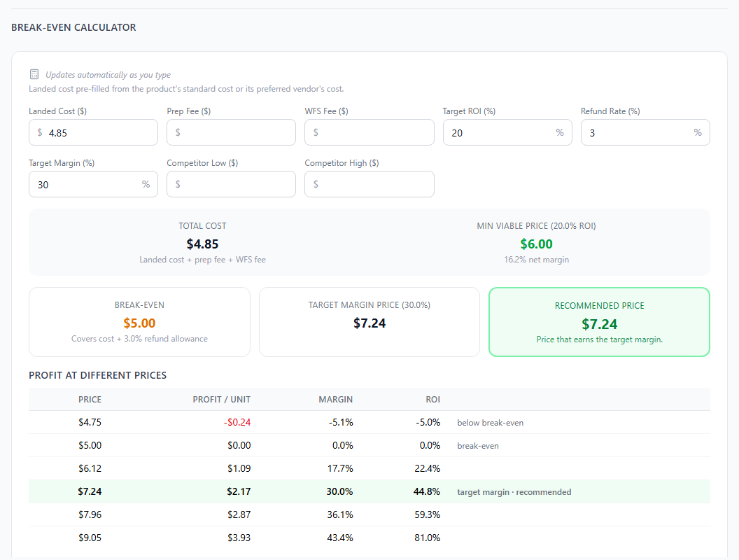Click the calculator icon beside 'Updates automatically'
The width and height of the screenshot is (739, 560).
(x=34, y=74)
